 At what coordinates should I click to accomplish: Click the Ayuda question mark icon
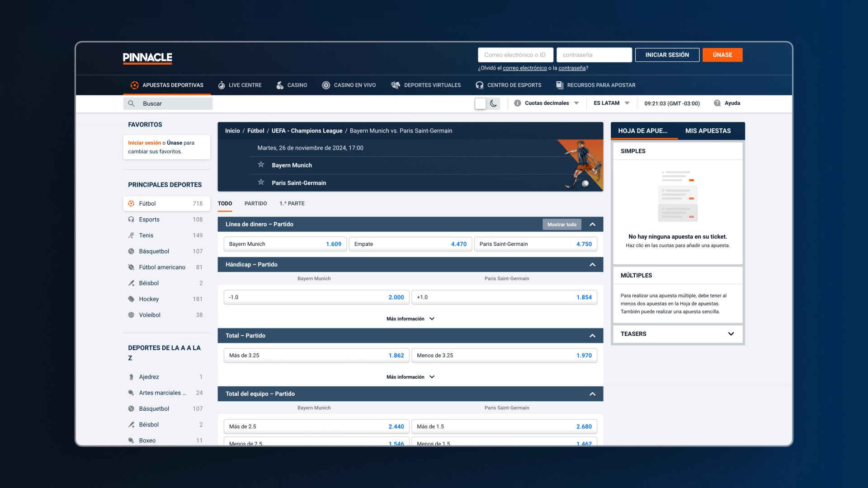pyautogui.click(x=717, y=103)
